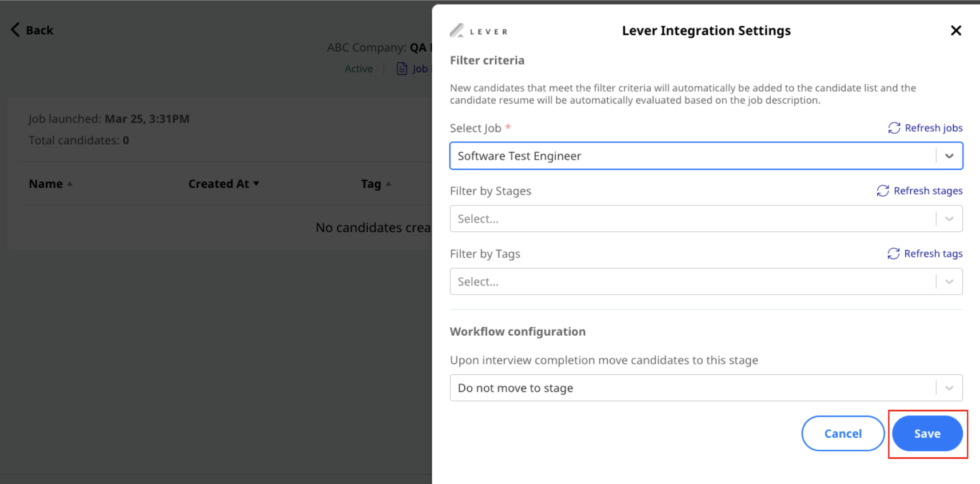Close the Lever Integration Settings dialog
980x484 pixels.
point(955,30)
